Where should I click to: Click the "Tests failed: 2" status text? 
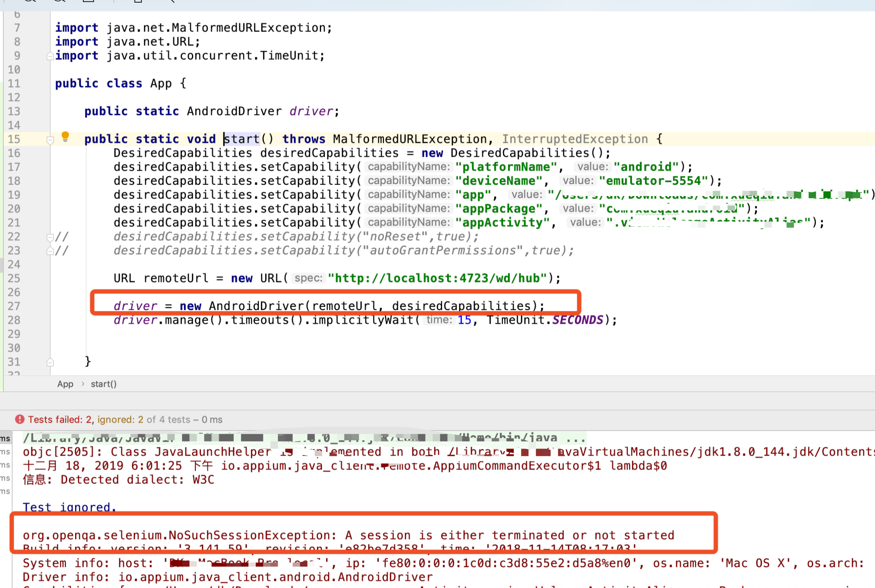tap(60, 419)
